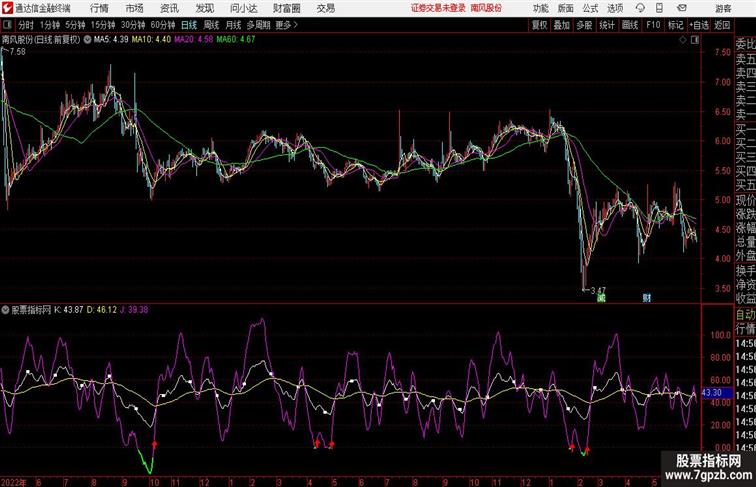The height and width of the screenshot is (487, 756).
Task: Switch to the 30分钟 period tab
Action: [133, 25]
